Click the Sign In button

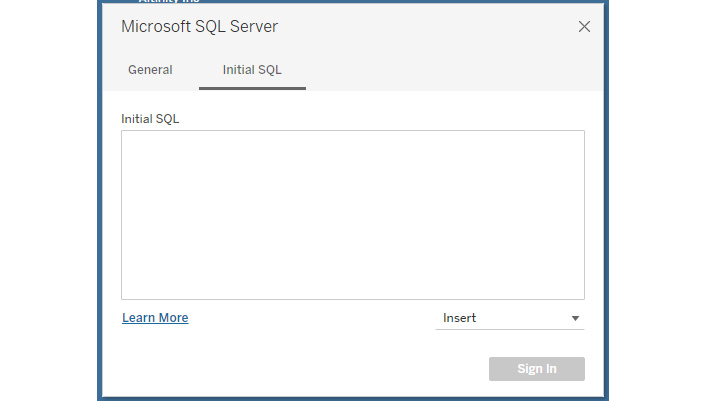click(x=537, y=369)
